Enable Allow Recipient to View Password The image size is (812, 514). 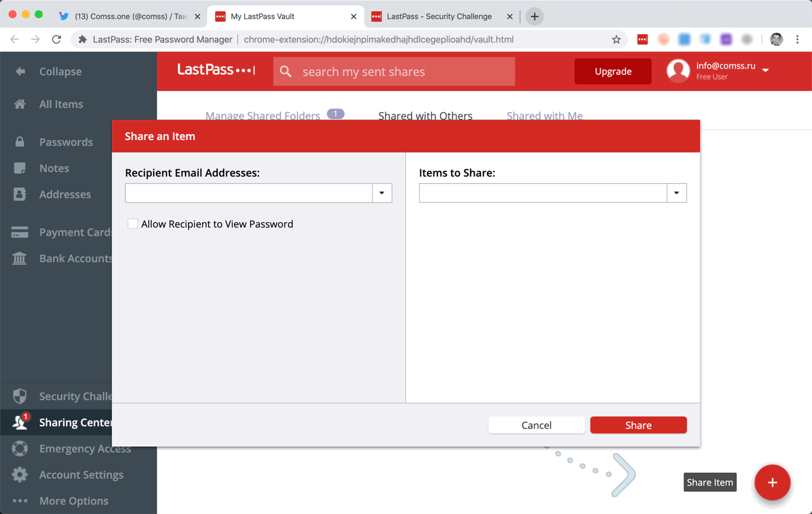133,224
